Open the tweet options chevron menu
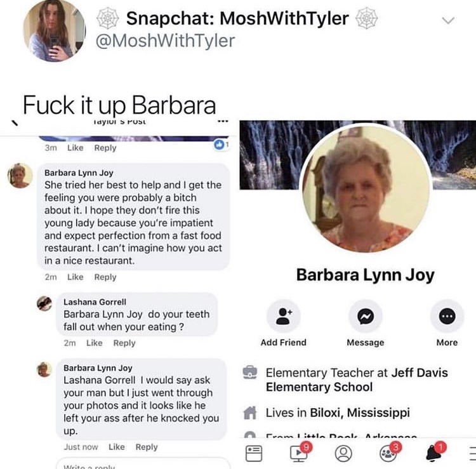 (448, 21)
